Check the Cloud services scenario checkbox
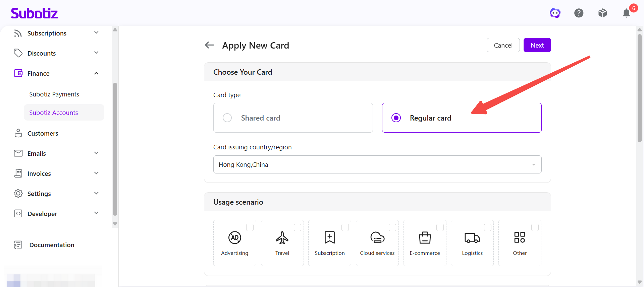This screenshot has width=644, height=287. (x=392, y=227)
